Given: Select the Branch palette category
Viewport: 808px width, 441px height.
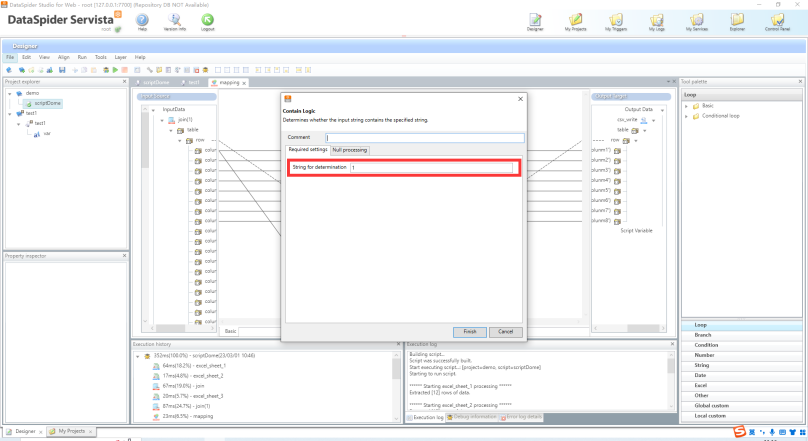Looking at the screenshot, I should 742,335.
